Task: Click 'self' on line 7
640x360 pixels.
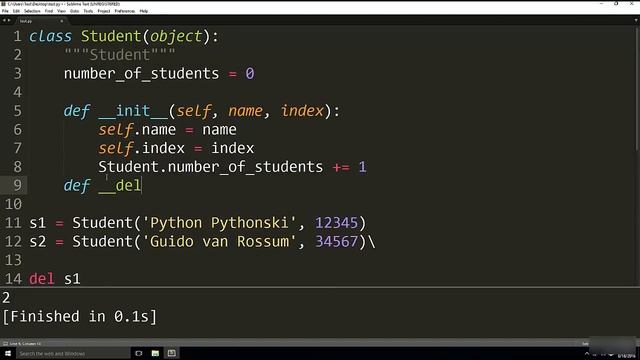Action: [116, 149]
